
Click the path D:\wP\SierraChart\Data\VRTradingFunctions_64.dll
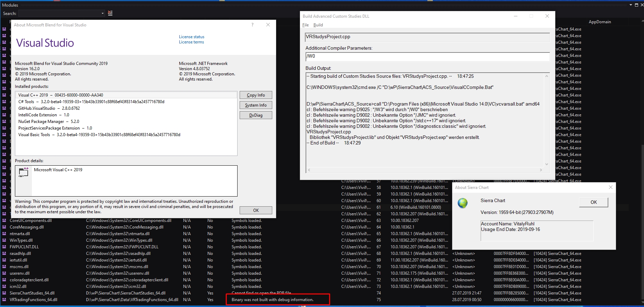[x=132, y=300]
